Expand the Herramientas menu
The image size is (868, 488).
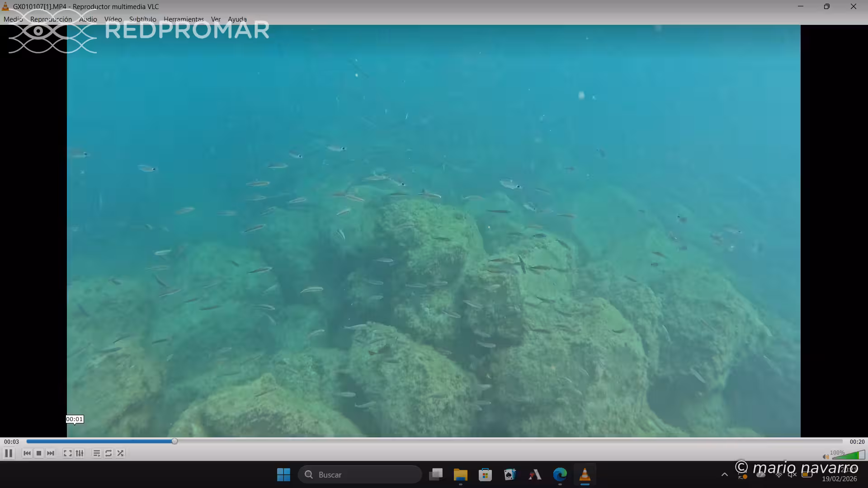click(184, 19)
